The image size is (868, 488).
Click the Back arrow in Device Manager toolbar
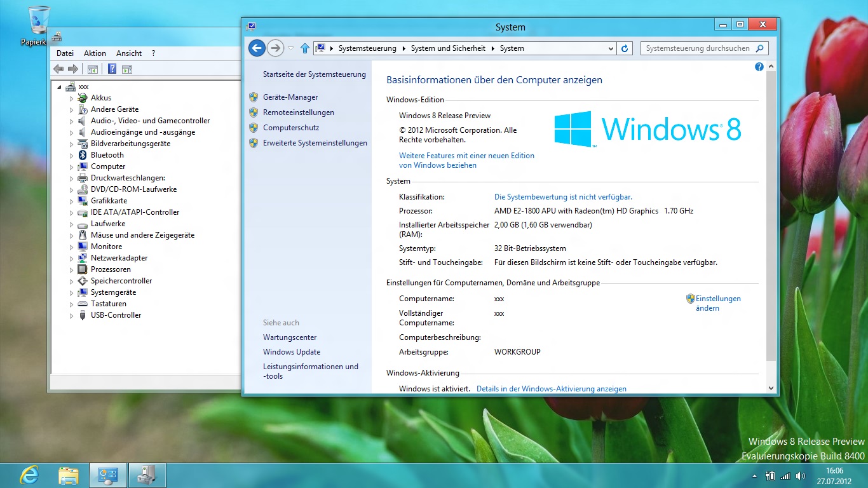pyautogui.click(x=58, y=69)
